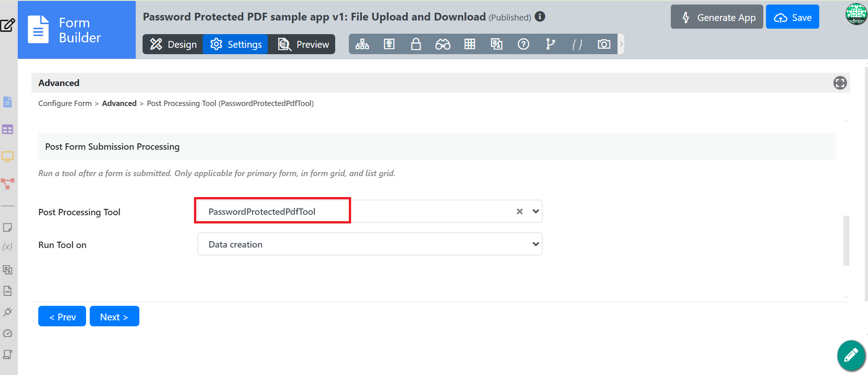Expand the Post Processing Tool dropdown

[536, 212]
